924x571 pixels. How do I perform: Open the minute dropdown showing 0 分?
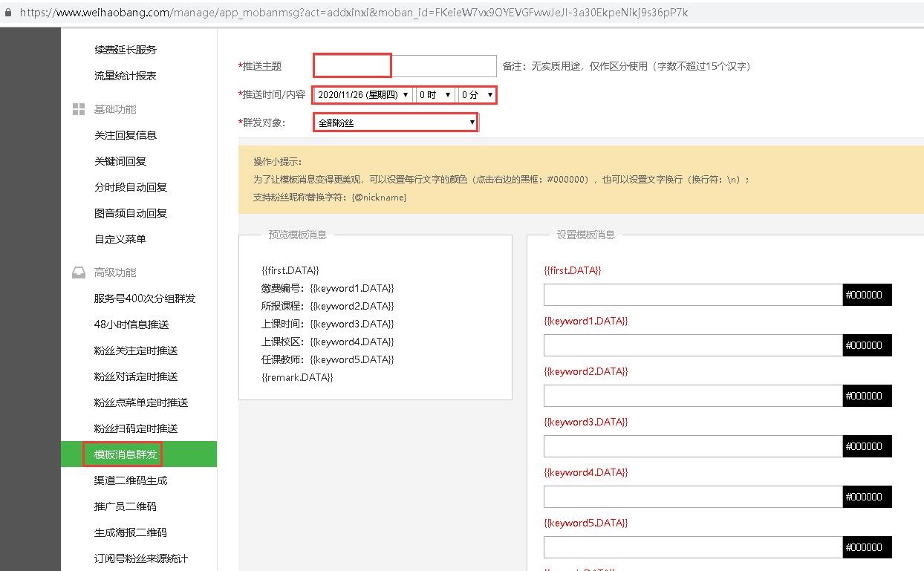coord(477,95)
